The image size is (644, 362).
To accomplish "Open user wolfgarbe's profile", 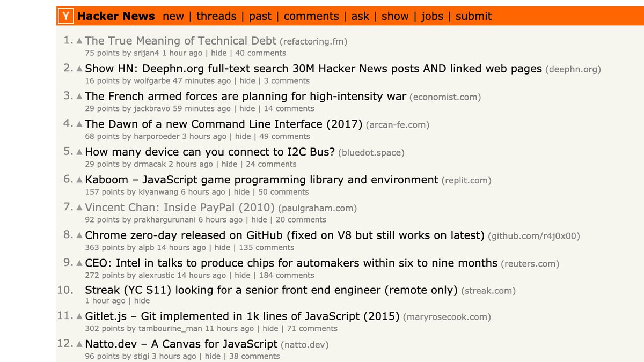I will pyautogui.click(x=152, y=81).
